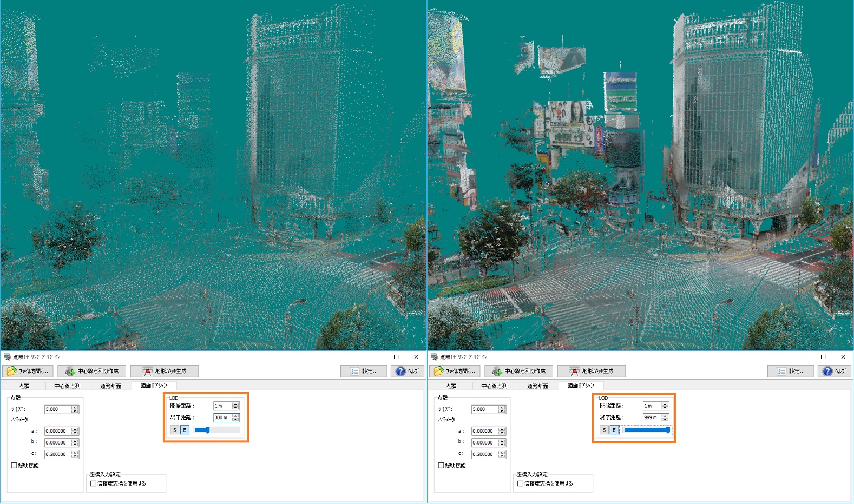Toggle the LOD S button in right window
Image resolution: width=854 pixels, height=504 pixels.
coord(605,430)
